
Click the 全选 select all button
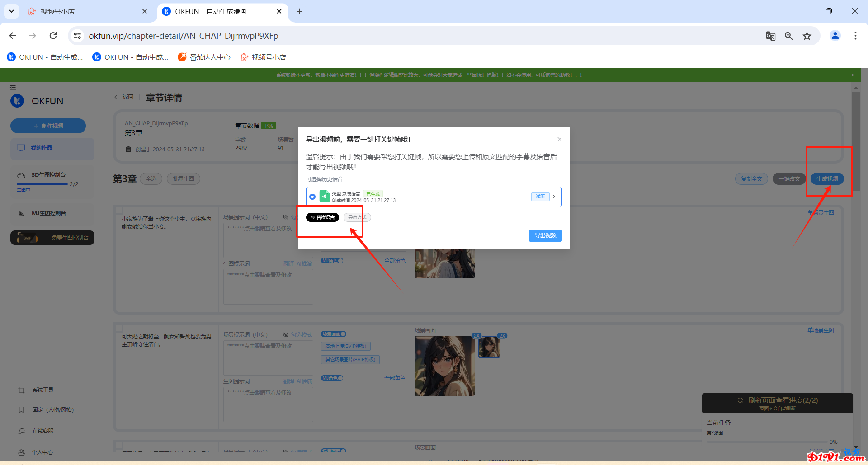(x=151, y=179)
